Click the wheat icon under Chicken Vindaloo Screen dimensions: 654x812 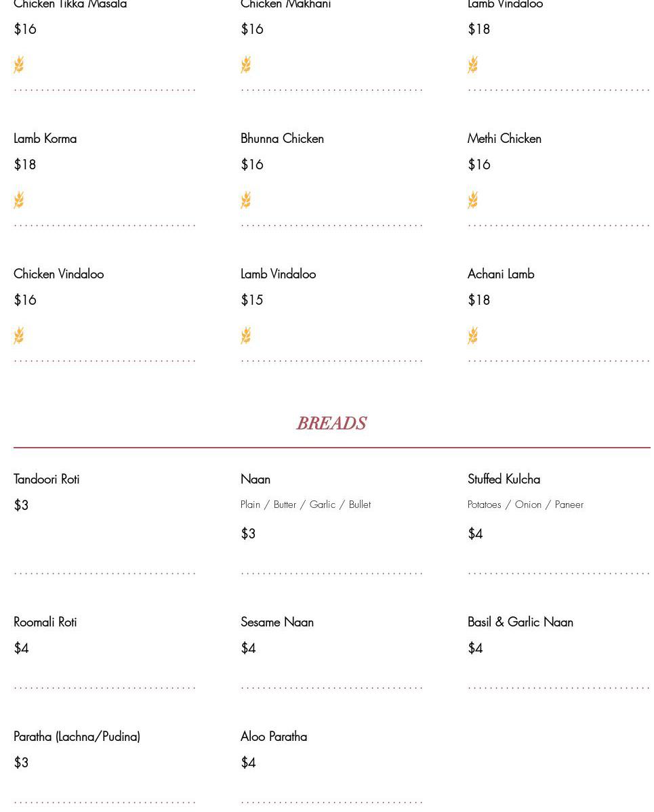pos(19,335)
